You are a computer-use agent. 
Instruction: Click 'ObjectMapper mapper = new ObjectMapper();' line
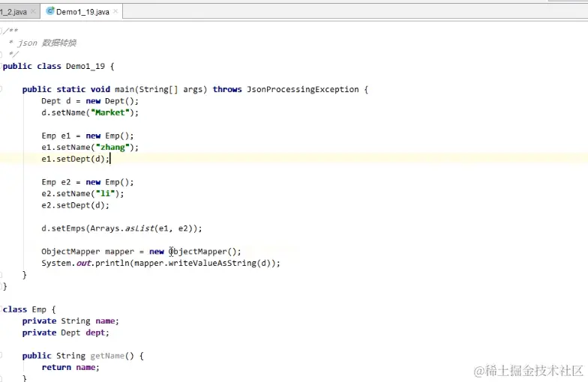click(x=141, y=252)
